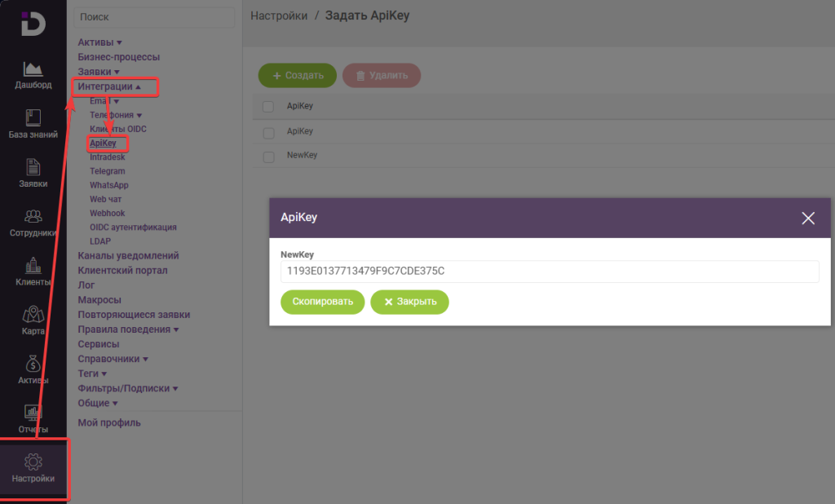The width and height of the screenshot is (835, 504).
Task: Open Повторяющиеся заявки
Action: 134,314
